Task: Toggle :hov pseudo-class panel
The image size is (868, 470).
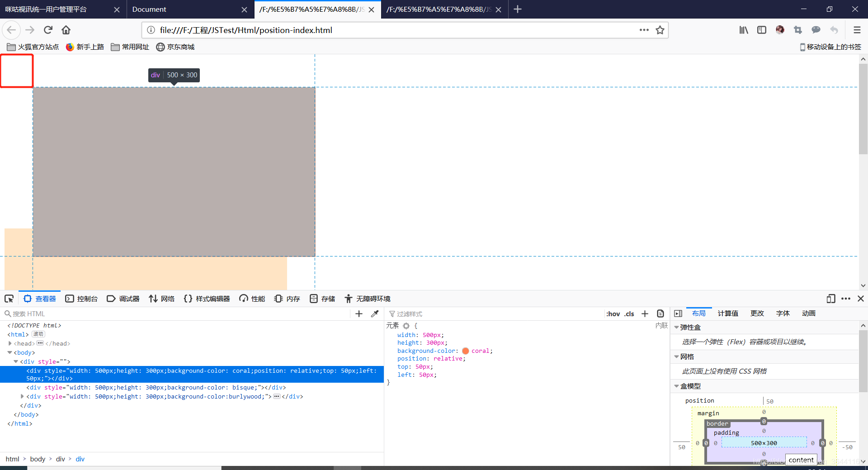Action: (x=613, y=313)
